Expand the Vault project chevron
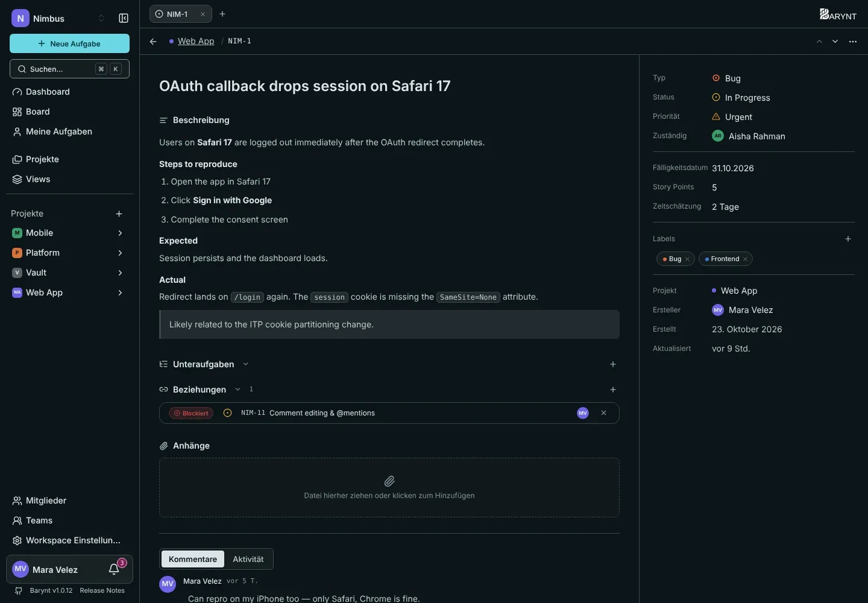This screenshot has width=868, height=603. coord(120,273)
